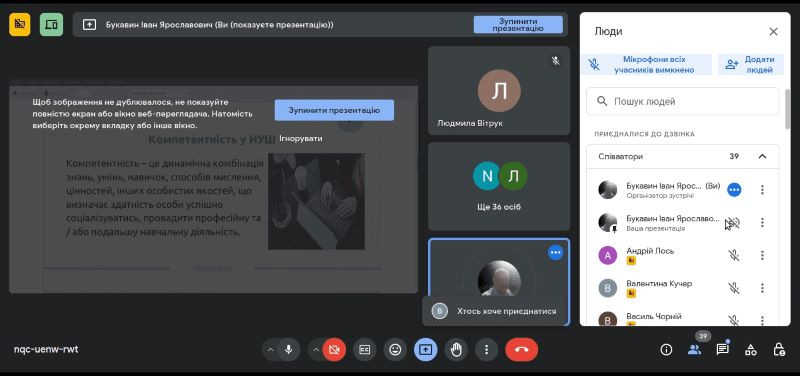
Task: Toggle closed captions CC button
Action: coord(364,349)
